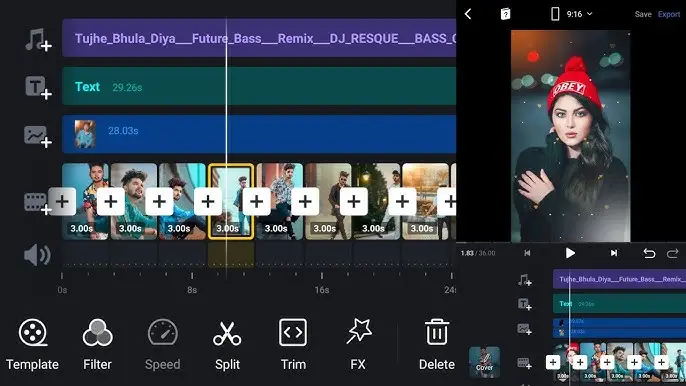Tap the 1.83 / 36.00 time readout
Viewport: 686px width, 386px height.
click(x=478, y=253)
